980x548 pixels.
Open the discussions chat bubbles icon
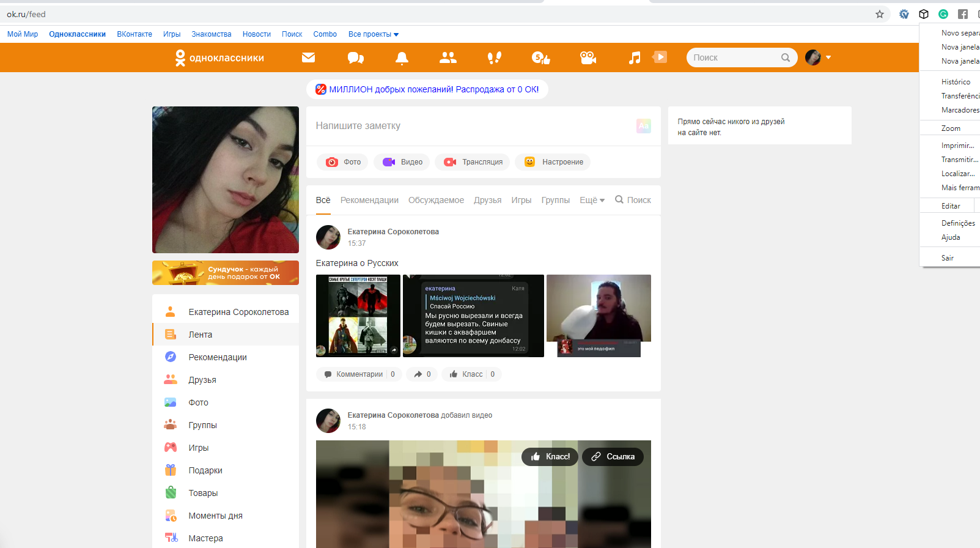356,57
